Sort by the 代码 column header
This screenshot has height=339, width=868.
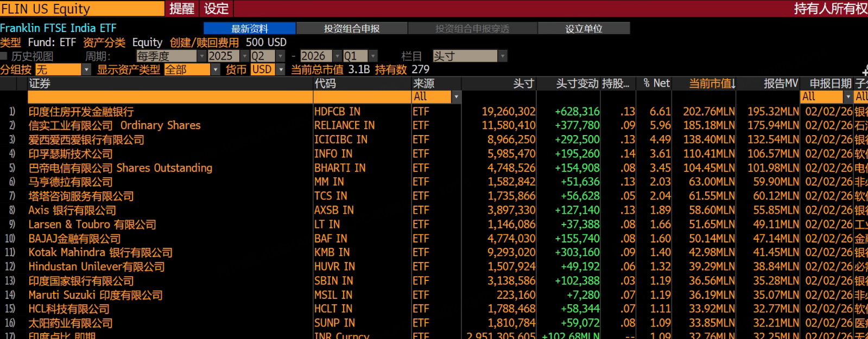[325, 84]
